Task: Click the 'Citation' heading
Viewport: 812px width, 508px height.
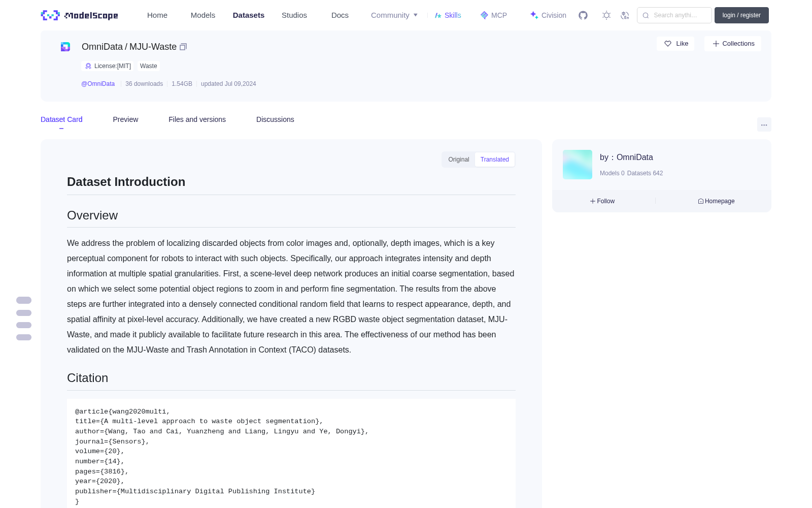Action: click(x=87, y=378)
